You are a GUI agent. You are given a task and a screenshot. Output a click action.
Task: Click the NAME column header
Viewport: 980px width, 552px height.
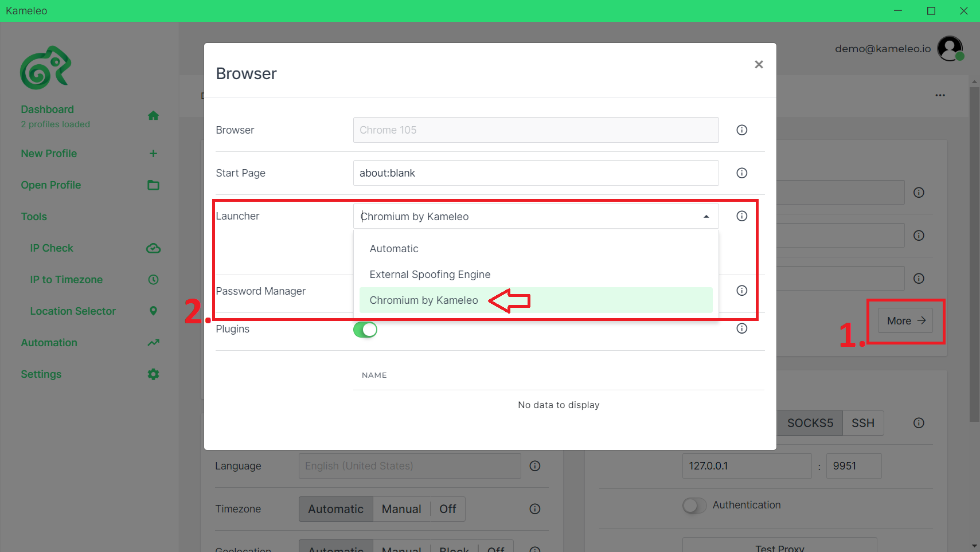pos(374,375)
